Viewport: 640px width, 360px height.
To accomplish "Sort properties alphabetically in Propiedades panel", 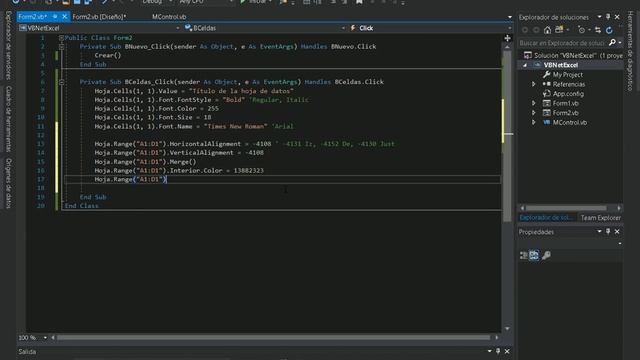I will pos(534,255).
